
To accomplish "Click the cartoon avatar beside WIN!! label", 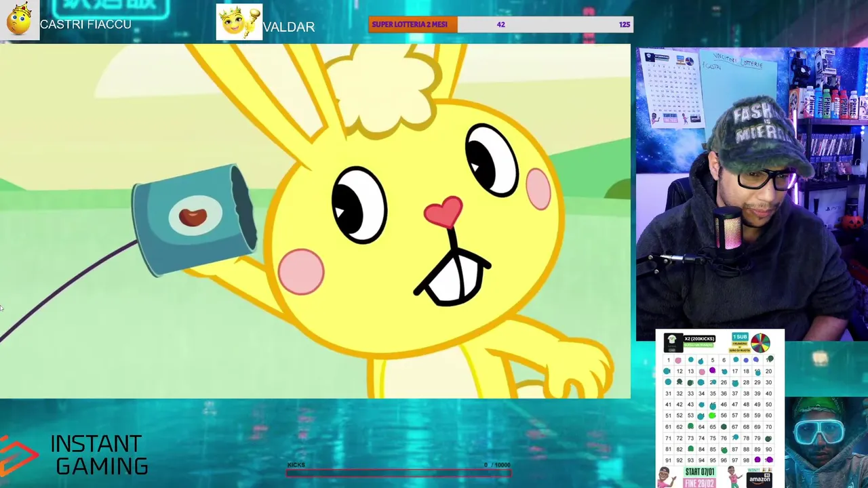I will coord(736,477).
